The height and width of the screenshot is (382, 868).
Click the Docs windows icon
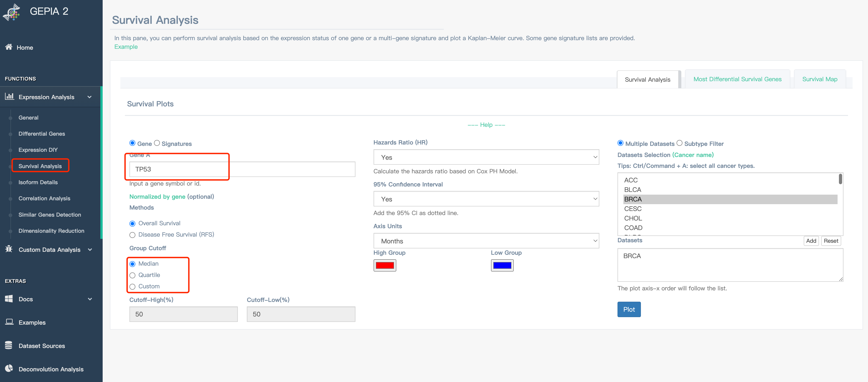tap(9, 299)
